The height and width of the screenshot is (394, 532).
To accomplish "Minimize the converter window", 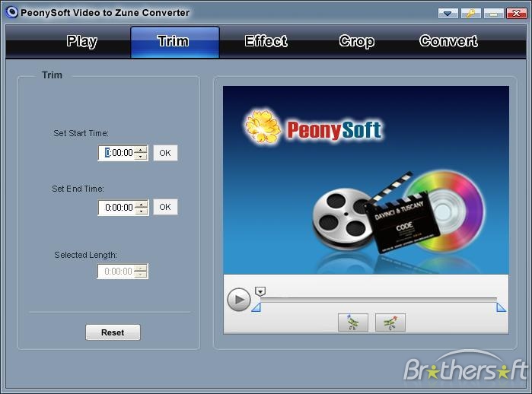I will coord(494,14).
